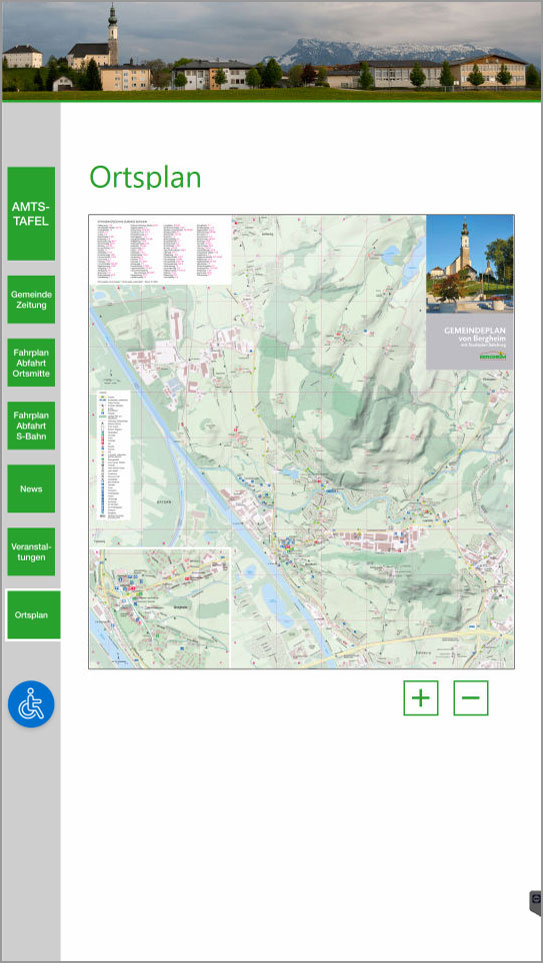View Veranstaltungen events page
This screenshot has width=543, height=963.
click(31, 552)
